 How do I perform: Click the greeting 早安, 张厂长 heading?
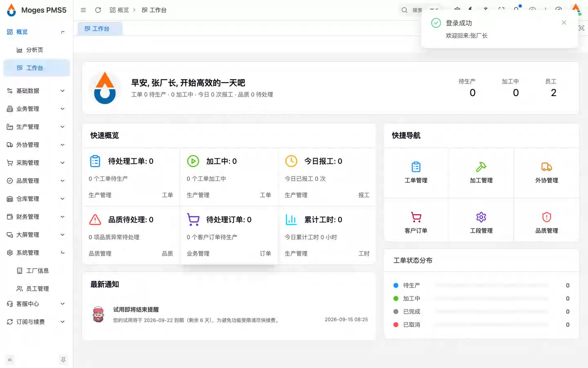(188, 83)
